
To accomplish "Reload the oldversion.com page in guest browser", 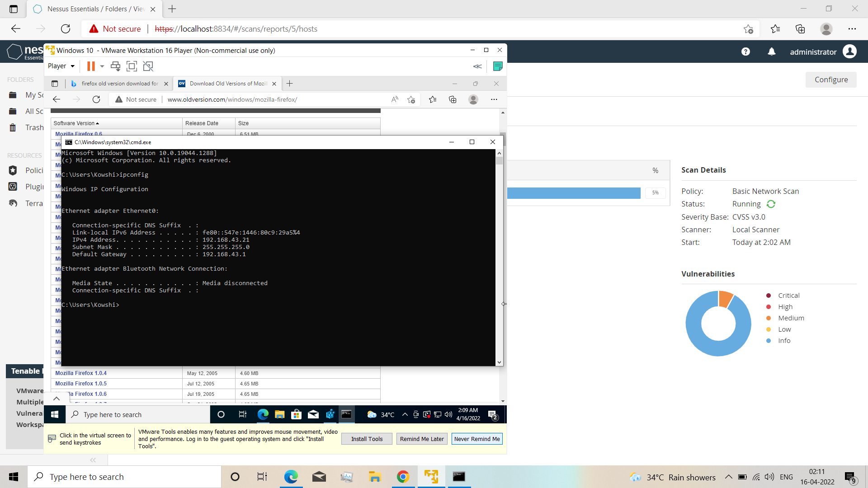I will coord(96,99).
